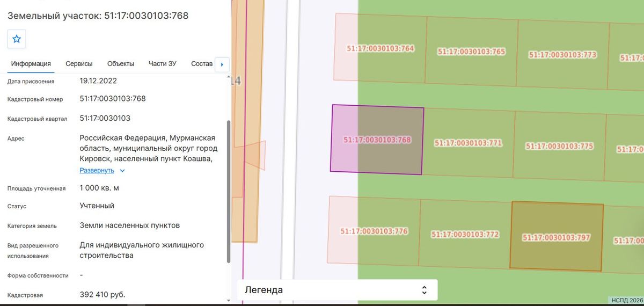Click the Дата присвоения label
Viewport: 644px width, 306px height.
pos(31,82)
